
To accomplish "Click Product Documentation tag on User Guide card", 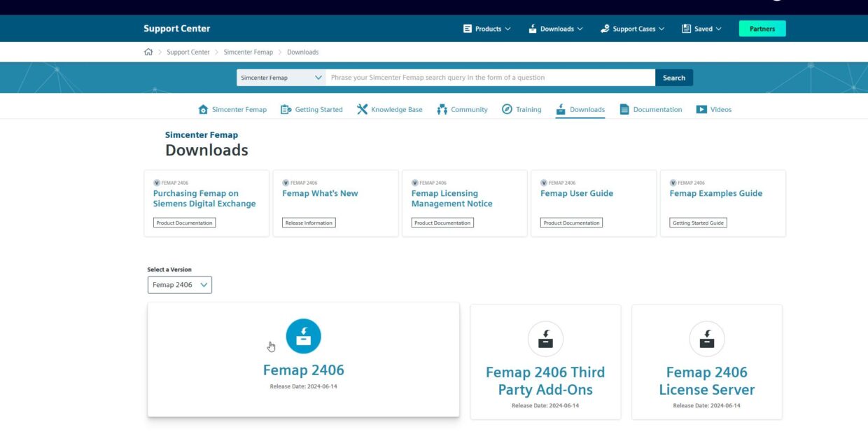I will tap(571, 223).
